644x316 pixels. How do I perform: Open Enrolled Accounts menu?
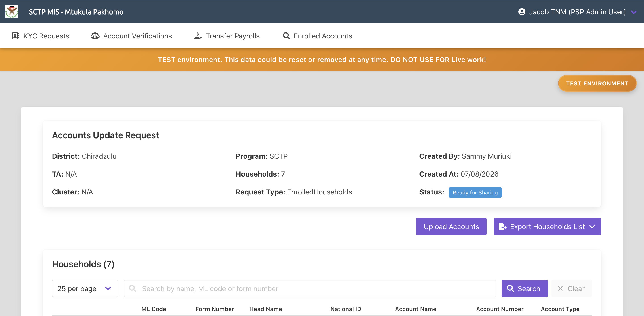coord(317,36)
